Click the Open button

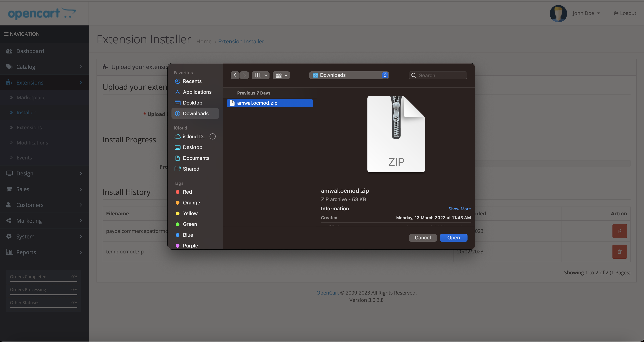(453, 238)
